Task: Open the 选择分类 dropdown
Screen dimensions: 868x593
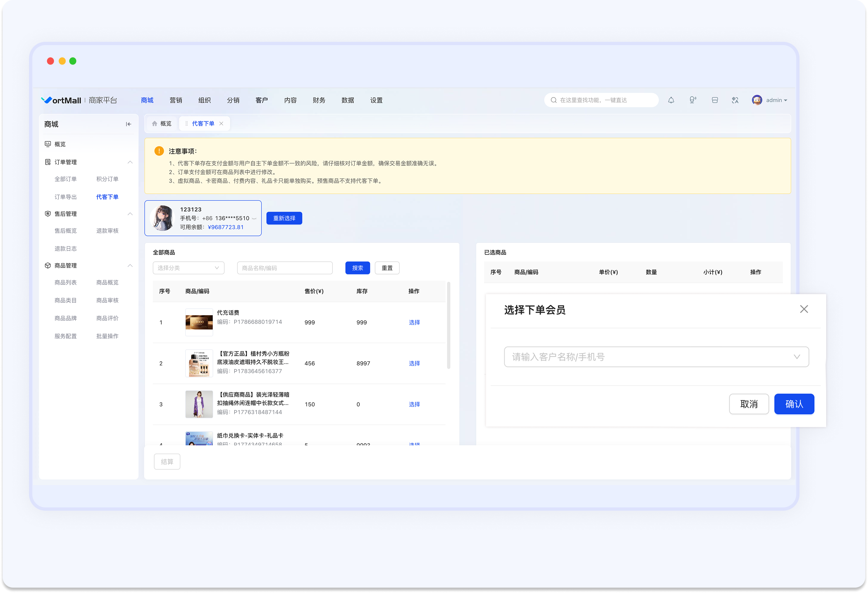Action: (188, 268)
